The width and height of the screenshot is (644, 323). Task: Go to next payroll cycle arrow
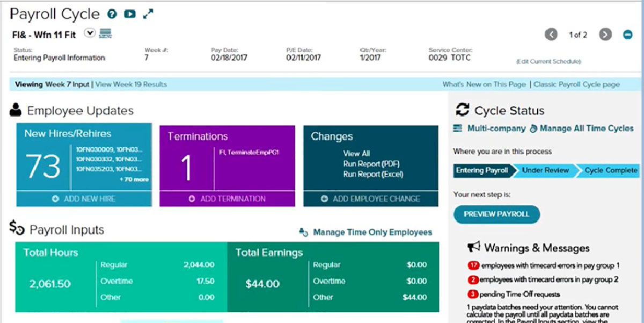coord(605,35)
